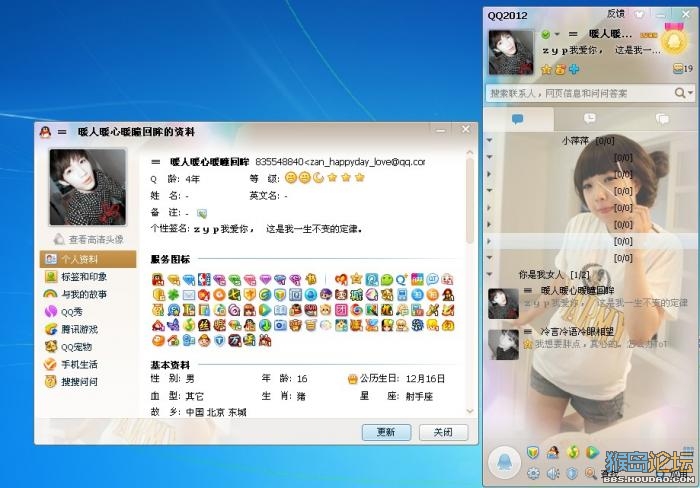Image resolution: width=700 pixels, height=488 pixels.
Task: Open the QQ penguin app icon at bottom
Action: point(553,452)
